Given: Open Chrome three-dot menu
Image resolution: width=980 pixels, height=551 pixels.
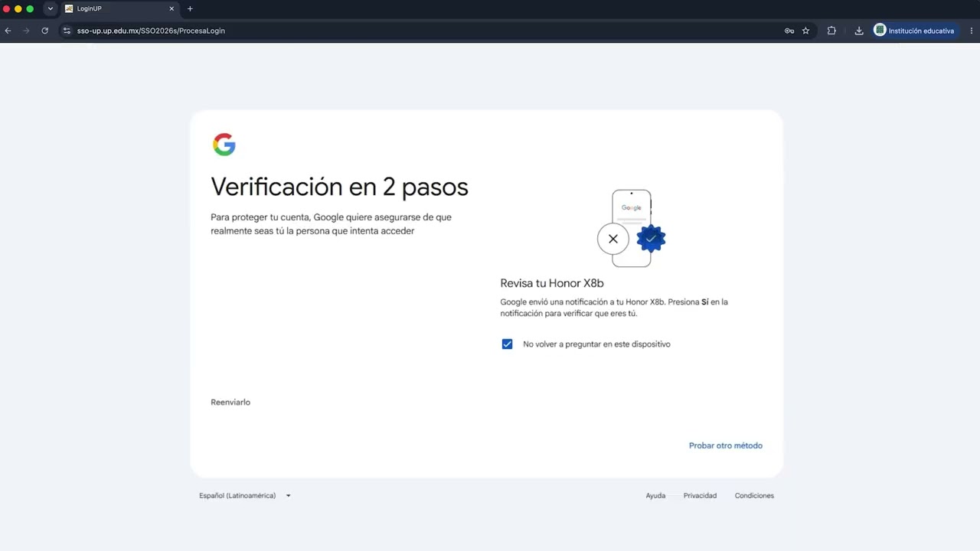Looking at the screenshot, I should [972, 31].
